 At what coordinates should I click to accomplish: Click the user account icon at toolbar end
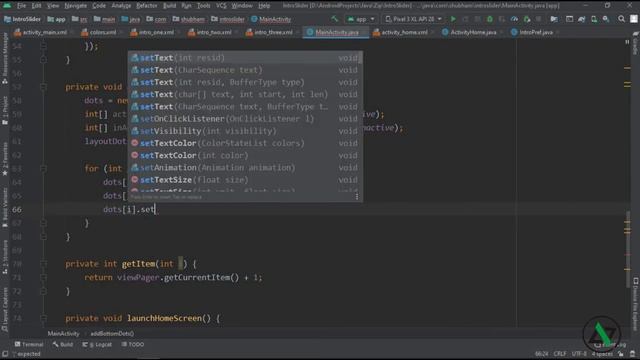tap(633, 19)
